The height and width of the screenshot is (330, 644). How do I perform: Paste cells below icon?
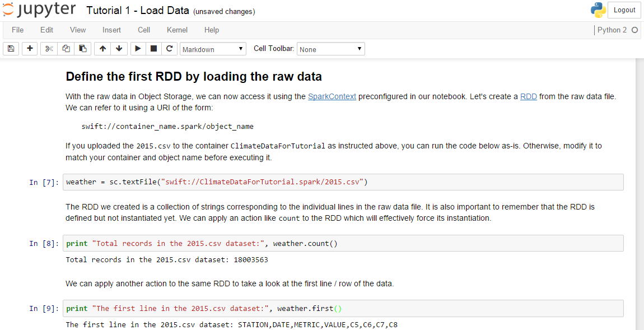(x=82, y=49)
